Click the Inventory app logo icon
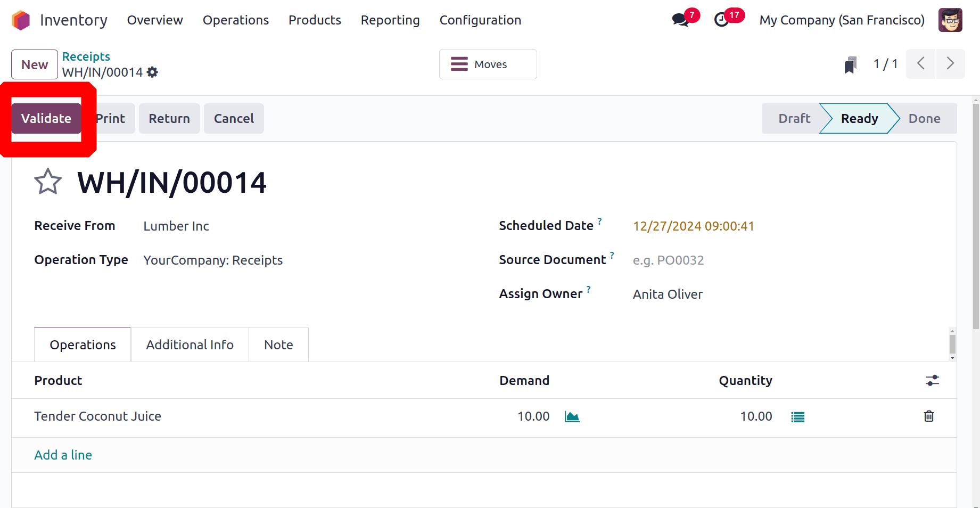The width and height of the screenshot is (980, 508). click(21, 20)
